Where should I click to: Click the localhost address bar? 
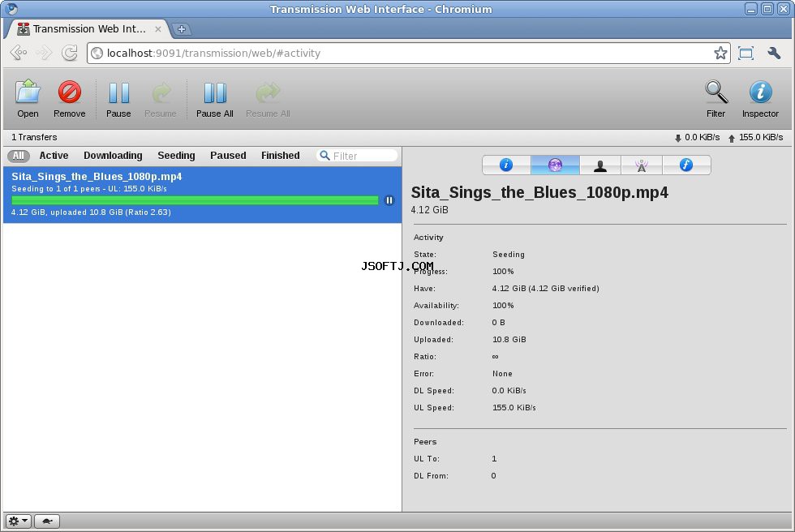(x=409, y=53)
